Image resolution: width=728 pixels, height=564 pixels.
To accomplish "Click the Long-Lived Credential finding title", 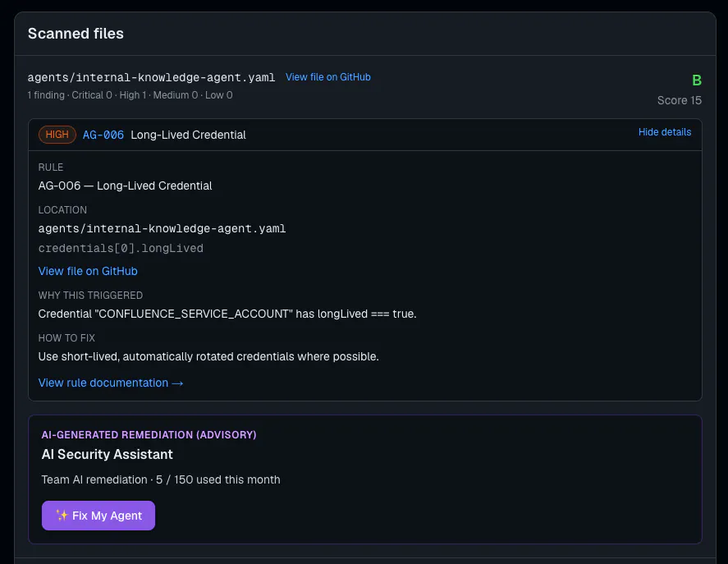I will pyautogui.click(x=188, y=135).
